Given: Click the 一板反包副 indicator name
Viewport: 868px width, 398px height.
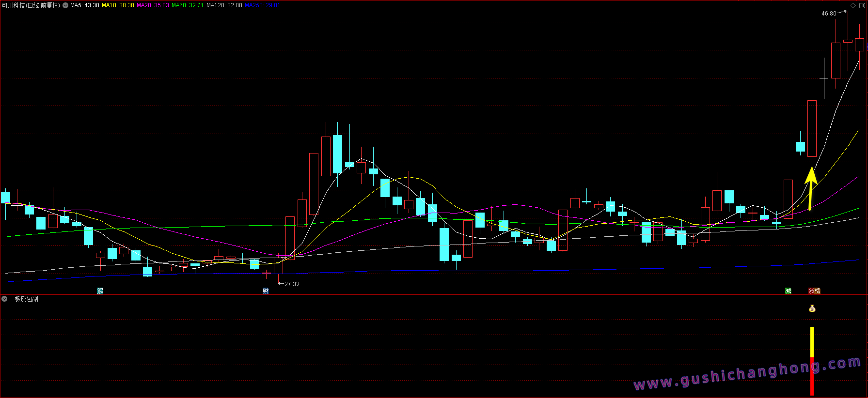Looking at the screenshot, I should [x=23, y=299].
